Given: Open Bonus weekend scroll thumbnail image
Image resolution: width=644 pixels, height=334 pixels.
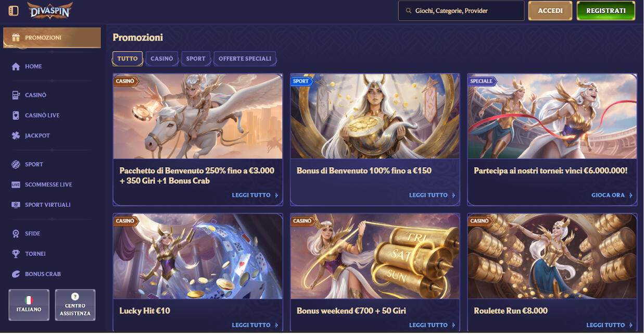Looking at the screenshot, I should pyautogui.click(x=375, y=256).
